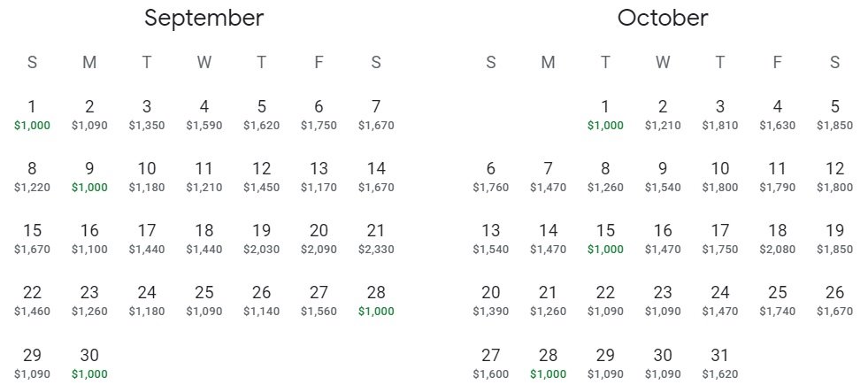Select September 28 with the green price
Image resolution: width=868 pixels, height=385 pixels.
point(376,301)
